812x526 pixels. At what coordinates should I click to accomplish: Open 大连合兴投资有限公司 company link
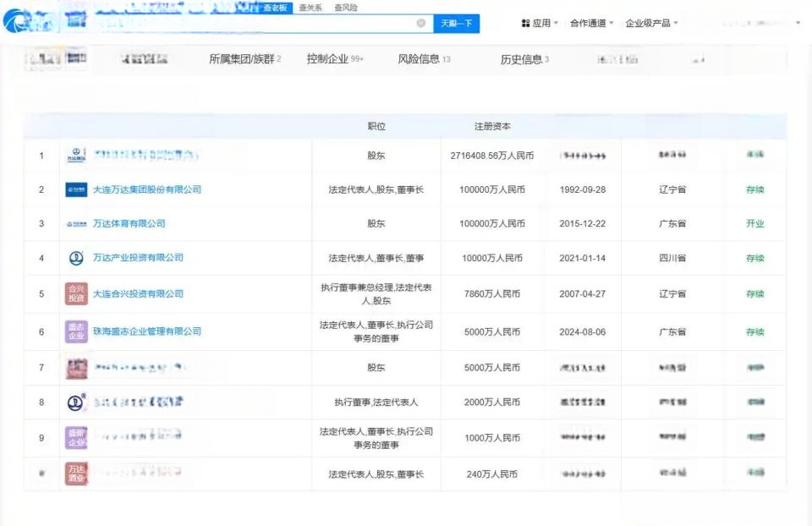138,293
